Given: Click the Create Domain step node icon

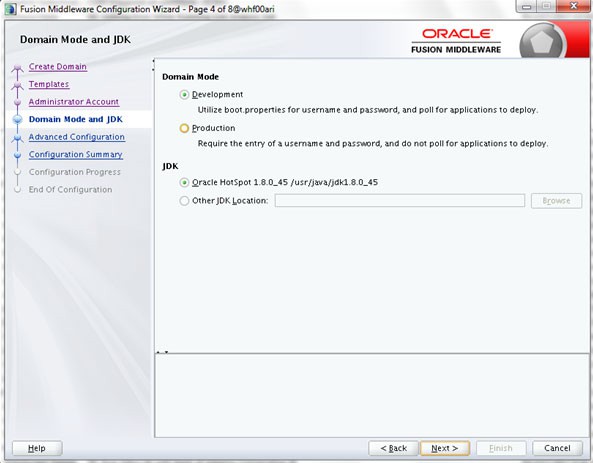Looking at the screenshot, I should [17, 68].
